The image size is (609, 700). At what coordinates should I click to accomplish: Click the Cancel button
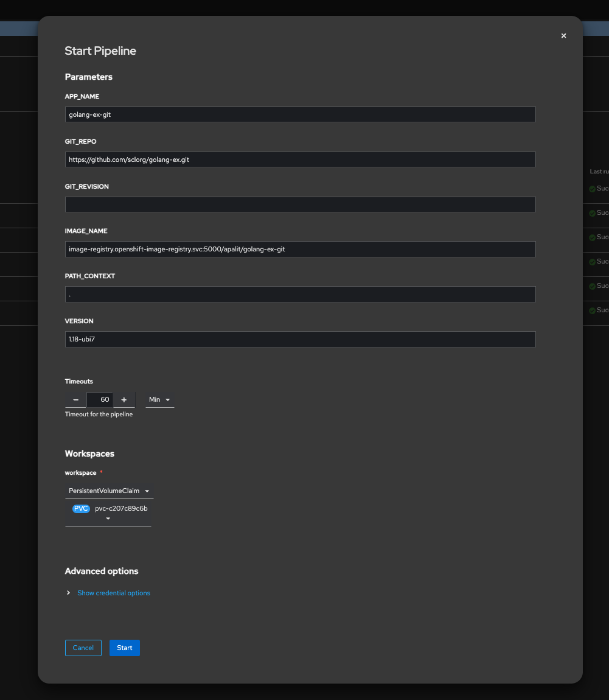point(83,648)
